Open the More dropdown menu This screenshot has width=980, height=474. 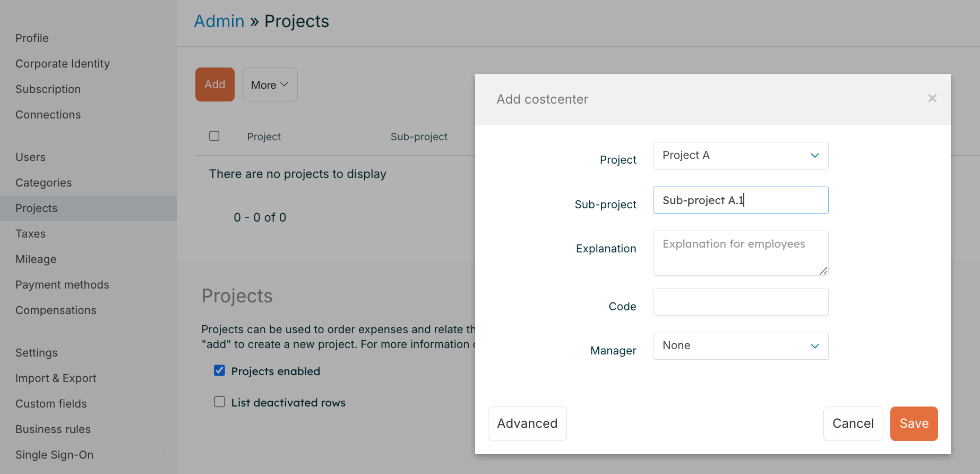coord(270,84)
